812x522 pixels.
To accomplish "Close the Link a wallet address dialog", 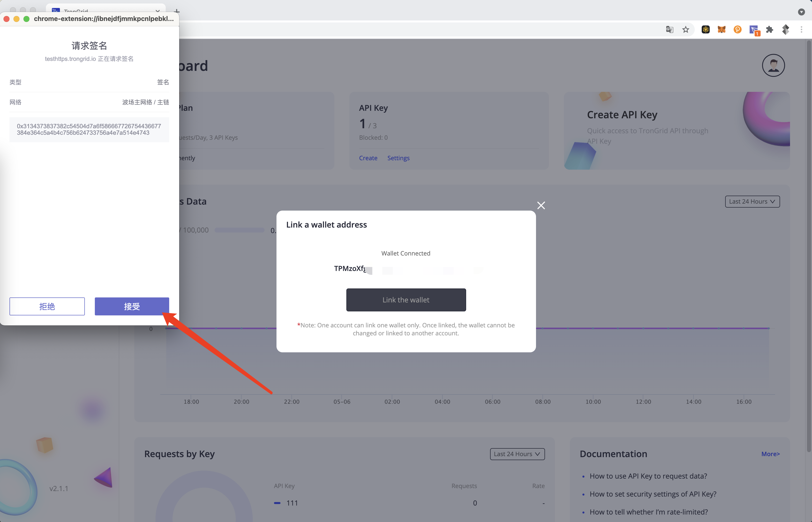I will coord(541,205).
